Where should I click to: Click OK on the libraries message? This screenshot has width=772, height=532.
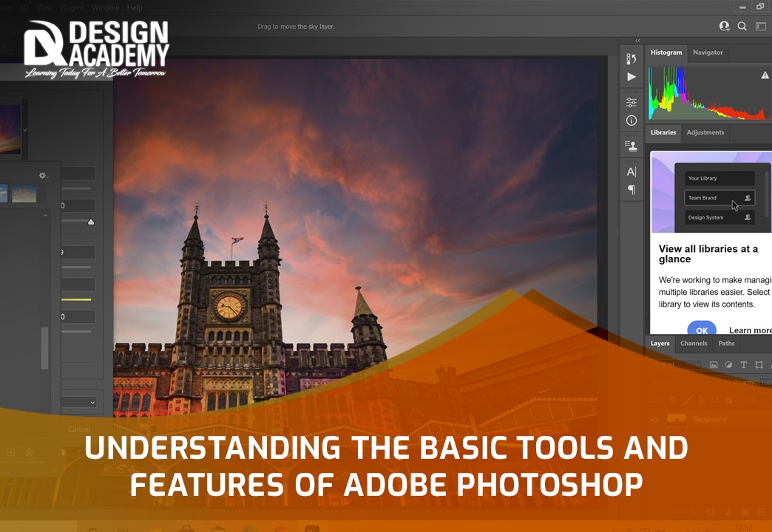coord(701,330)
